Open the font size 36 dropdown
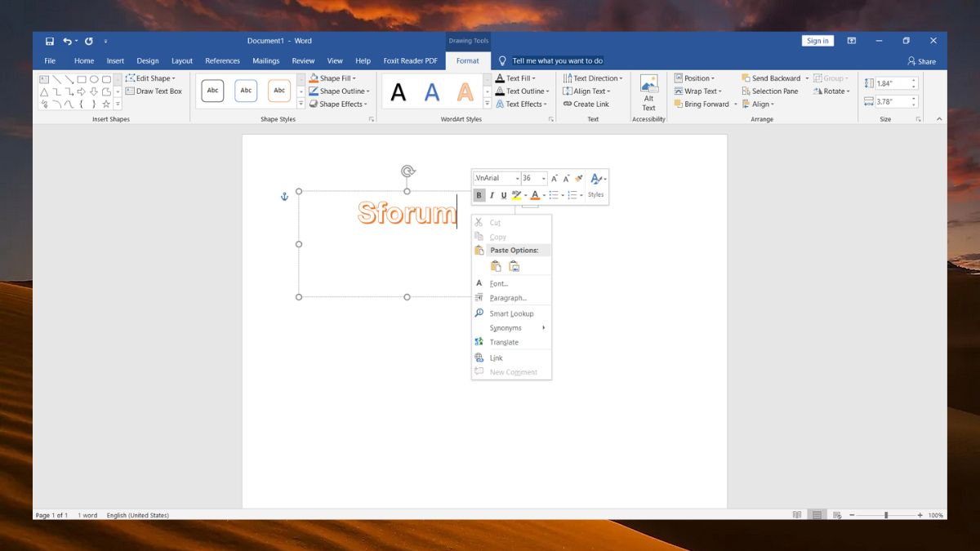This screenshot has width=980, height=551. pos(544,178)
